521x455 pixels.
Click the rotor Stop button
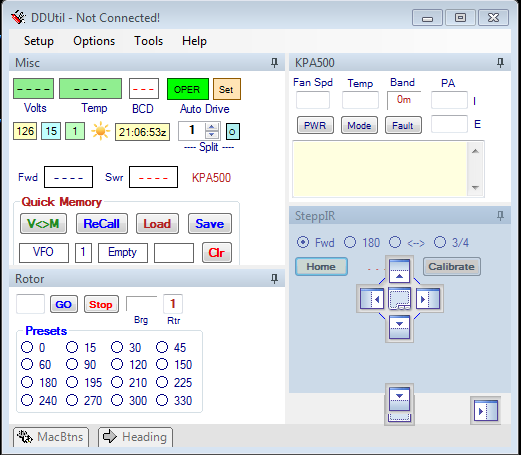[101, 304]
